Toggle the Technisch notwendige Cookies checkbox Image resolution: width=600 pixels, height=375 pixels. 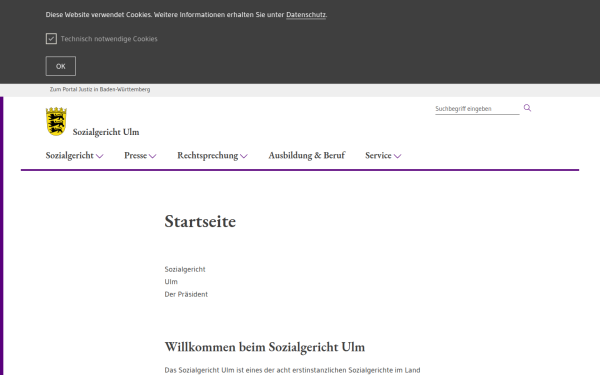pyautogui.click(x=51, y=39)
